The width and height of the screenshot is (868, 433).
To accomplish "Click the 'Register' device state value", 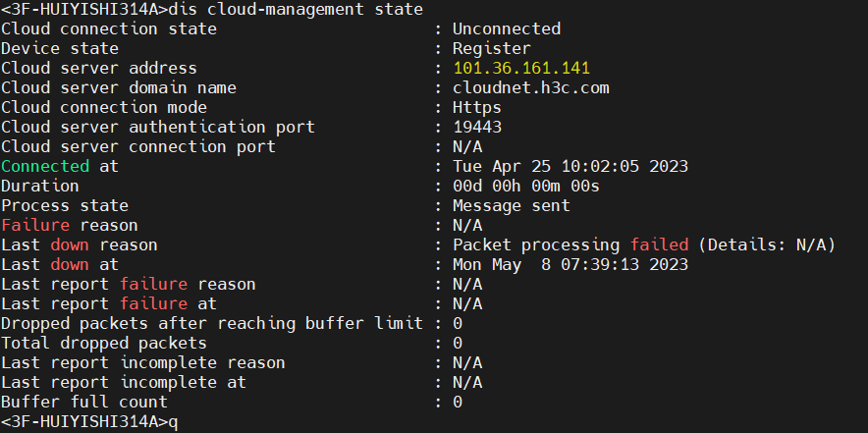I will 491,49.
